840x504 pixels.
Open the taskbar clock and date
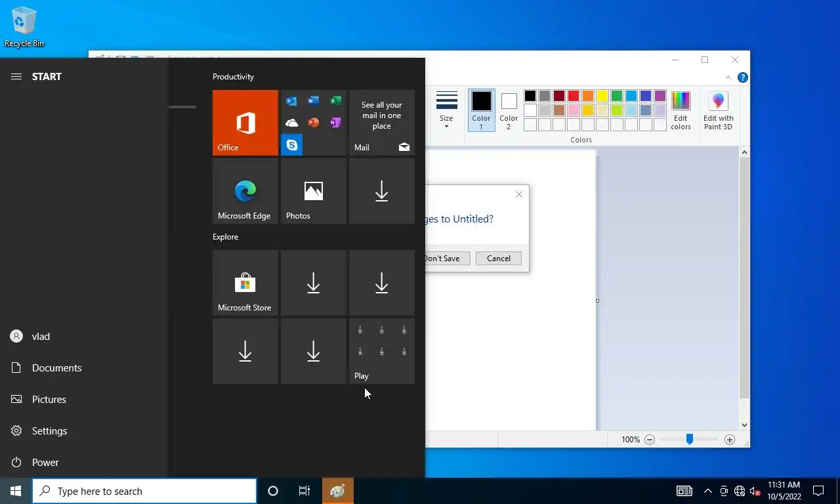tap(784, 491)
